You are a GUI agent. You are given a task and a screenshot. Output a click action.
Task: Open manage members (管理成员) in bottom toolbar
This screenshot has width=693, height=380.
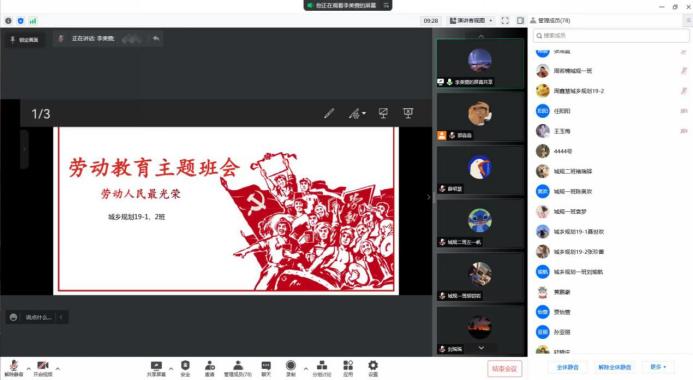coord(238,368)
